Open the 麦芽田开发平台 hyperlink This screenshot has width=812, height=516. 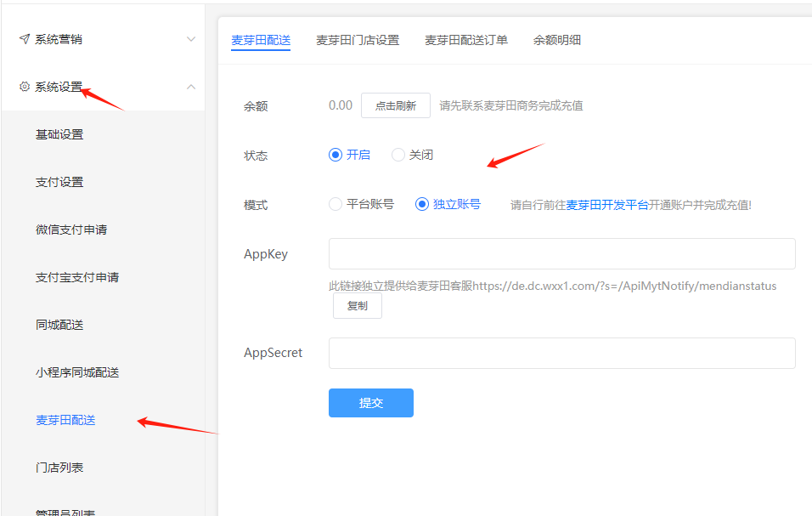coord(607,205)
